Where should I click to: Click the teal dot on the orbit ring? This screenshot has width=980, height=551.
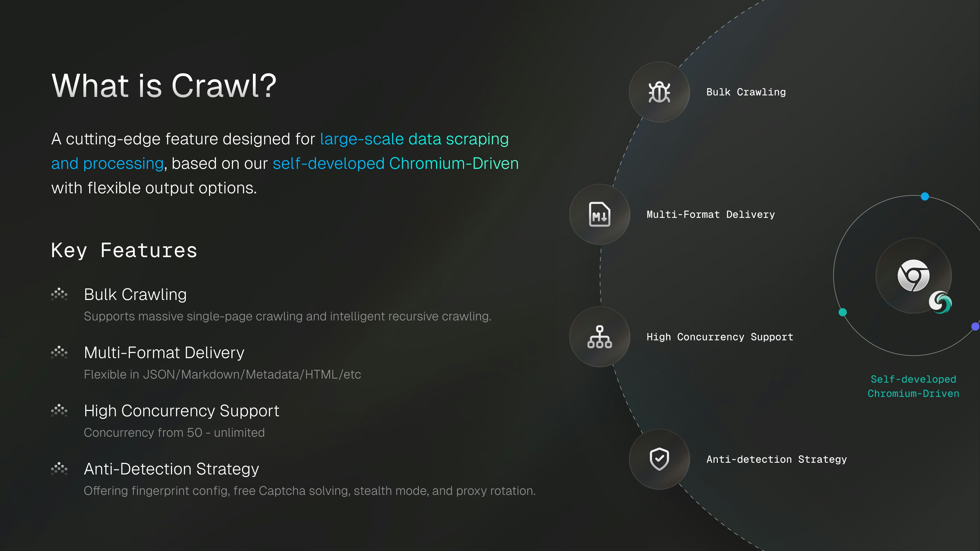[x=843, y=312]
